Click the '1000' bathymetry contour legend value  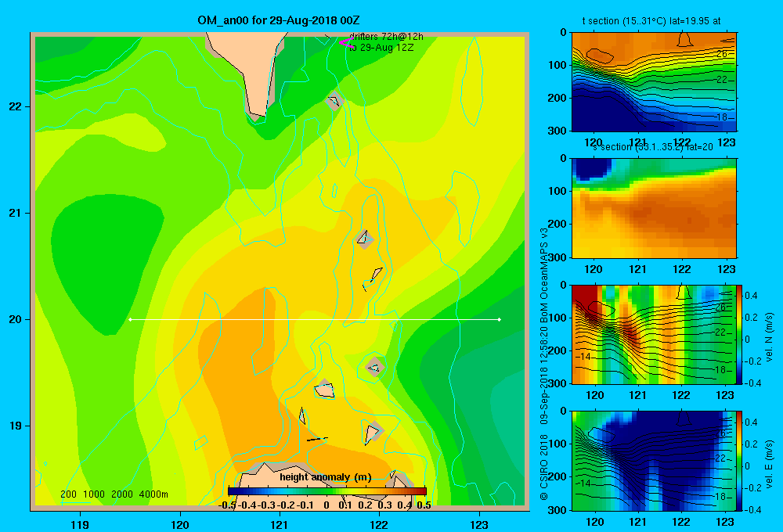[94, 494]
